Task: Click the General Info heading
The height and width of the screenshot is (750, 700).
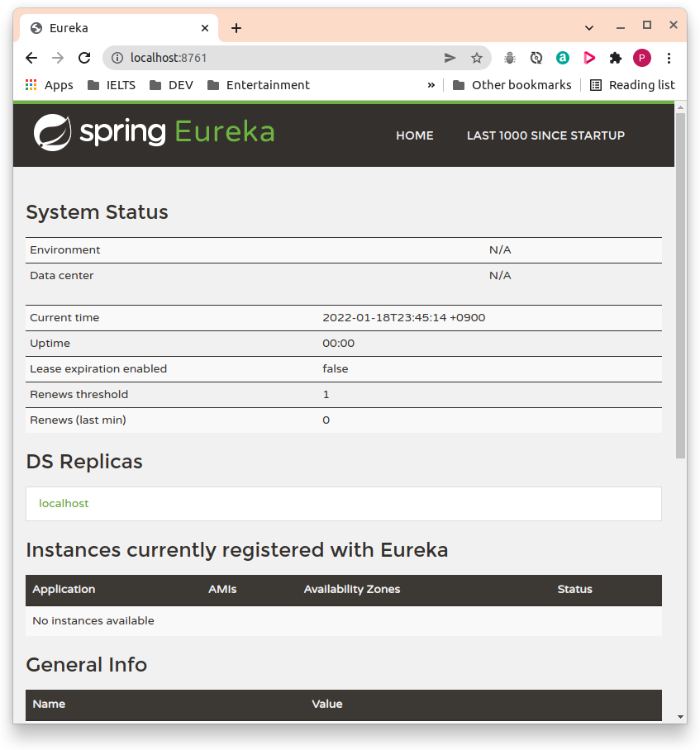Action: [87, 664]
